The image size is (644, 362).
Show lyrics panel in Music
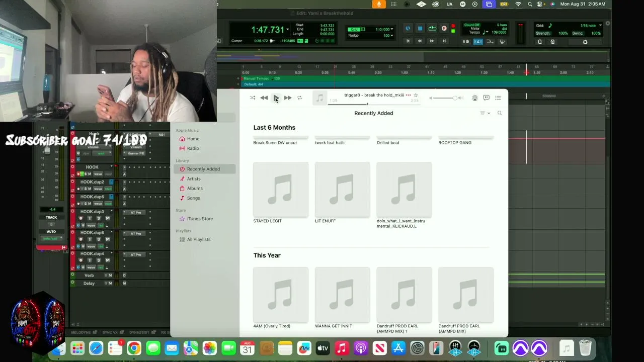tap(486, 98)
